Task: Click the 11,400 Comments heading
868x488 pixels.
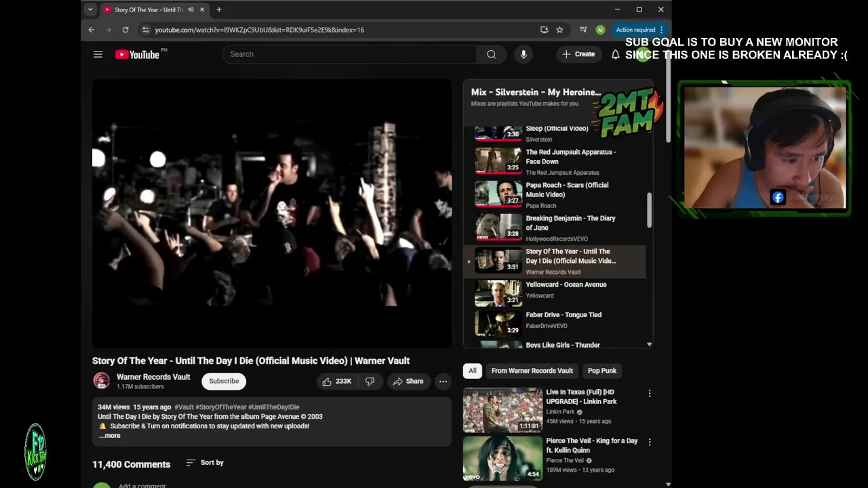Action: tap(132, 464)
